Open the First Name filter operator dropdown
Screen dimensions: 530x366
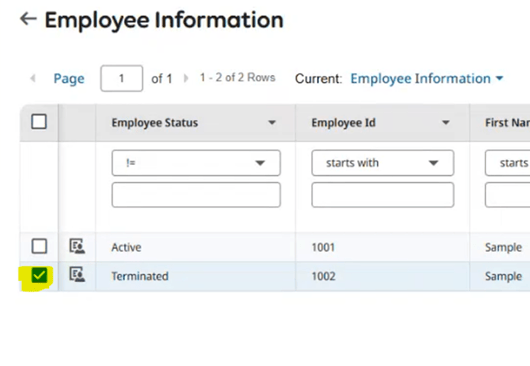point(508,163)
